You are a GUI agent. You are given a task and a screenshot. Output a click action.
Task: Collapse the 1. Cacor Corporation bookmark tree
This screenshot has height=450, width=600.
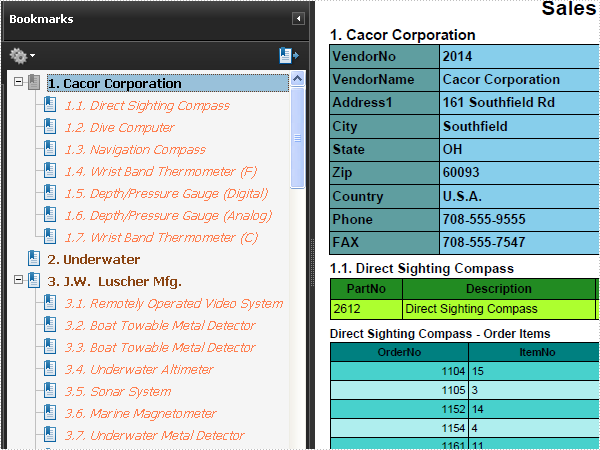pyautogui.click(x=18, y=82)
